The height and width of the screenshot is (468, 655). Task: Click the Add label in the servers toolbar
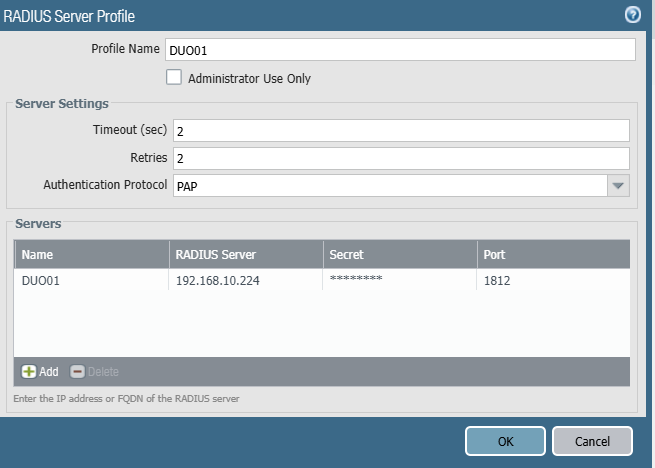48,371
